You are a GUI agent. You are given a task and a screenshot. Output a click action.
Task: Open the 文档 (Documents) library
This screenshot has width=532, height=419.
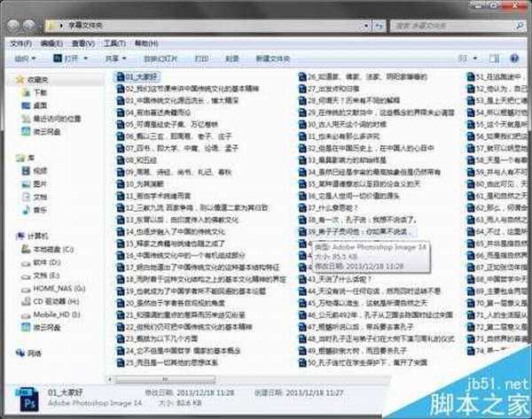click(x=40, y=197)
